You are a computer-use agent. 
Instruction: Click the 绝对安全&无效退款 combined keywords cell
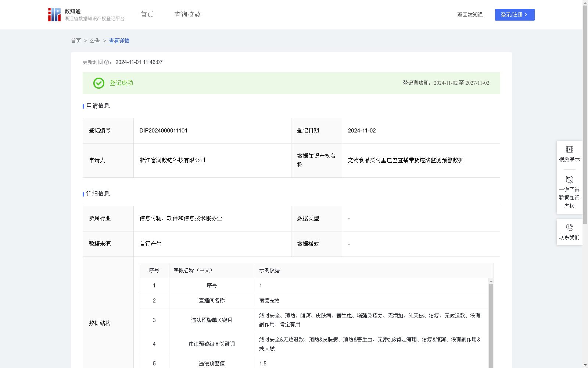coord(371,344)
